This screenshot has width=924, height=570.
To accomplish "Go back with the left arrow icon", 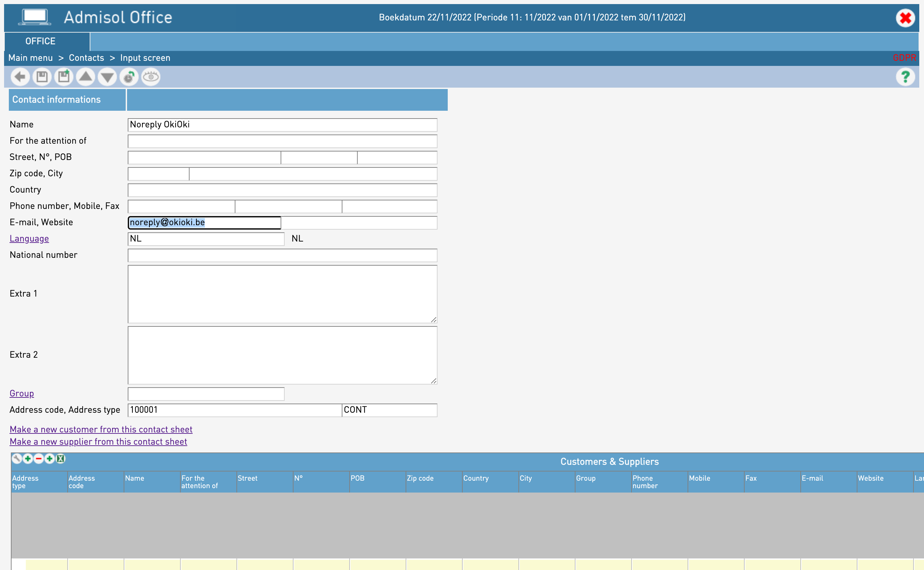I will [x=20, y=77].
